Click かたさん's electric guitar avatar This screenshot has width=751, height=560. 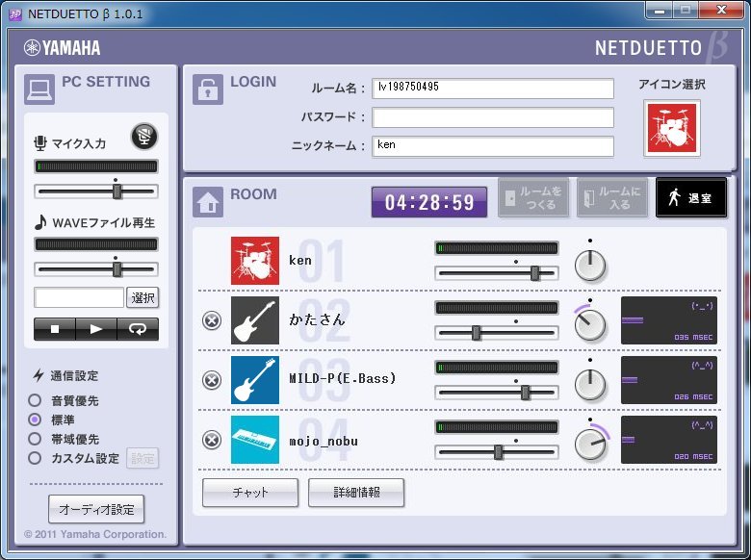click(255, 320)
